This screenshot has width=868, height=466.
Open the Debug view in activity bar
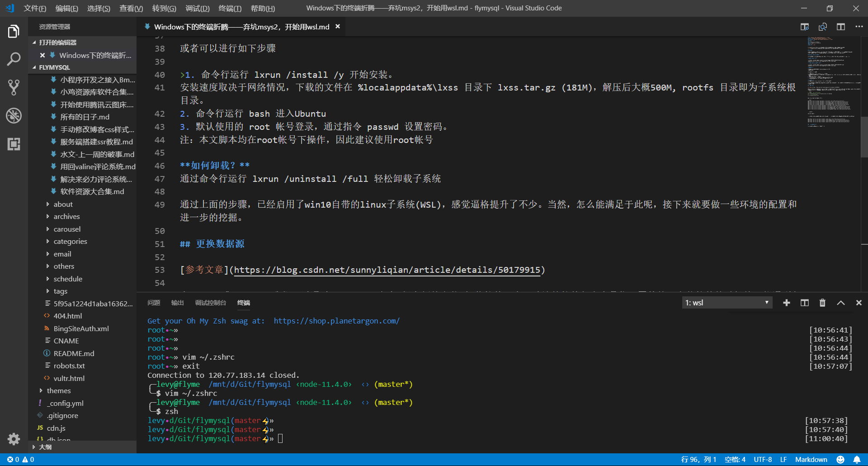[x=14, y=116]
